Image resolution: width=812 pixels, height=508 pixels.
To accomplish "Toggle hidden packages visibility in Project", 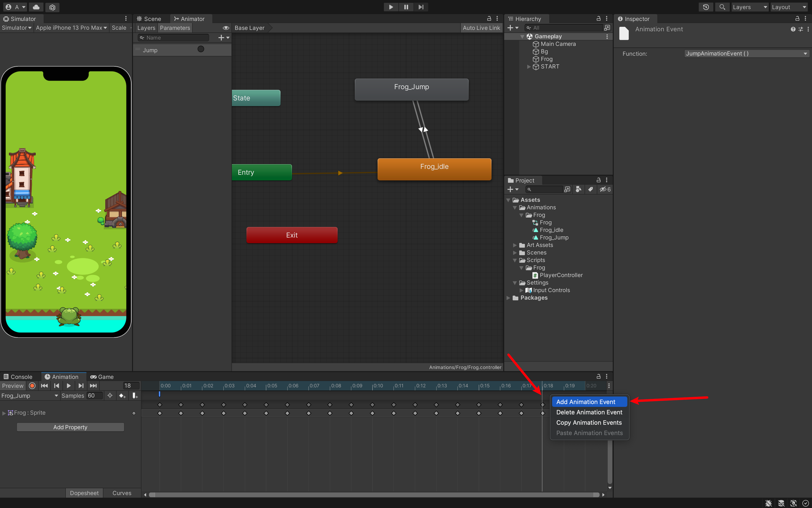I will click(x=605, y=190).
